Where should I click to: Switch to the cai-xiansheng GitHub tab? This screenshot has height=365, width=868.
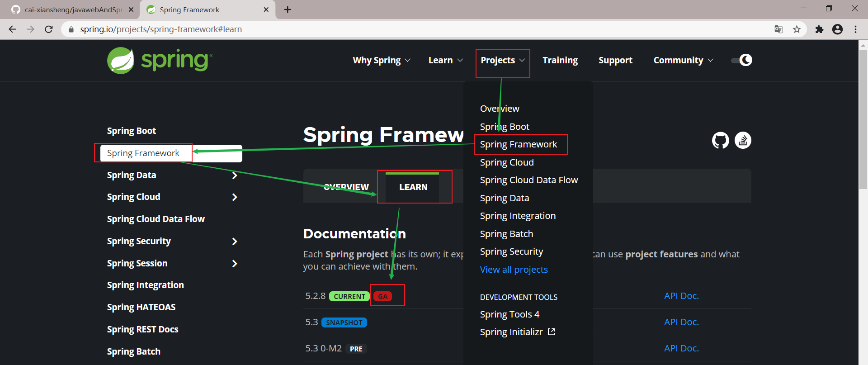[x=72, y=9]
